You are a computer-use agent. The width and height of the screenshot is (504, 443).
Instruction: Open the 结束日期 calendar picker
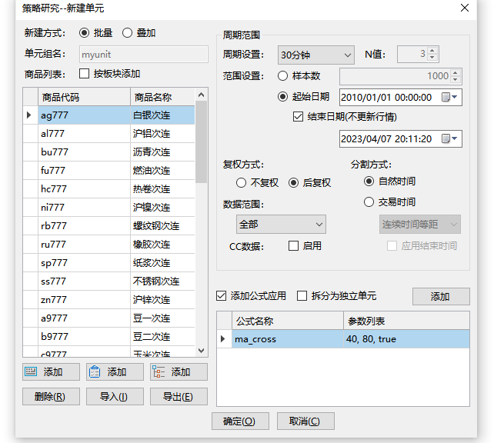[449, 139]
